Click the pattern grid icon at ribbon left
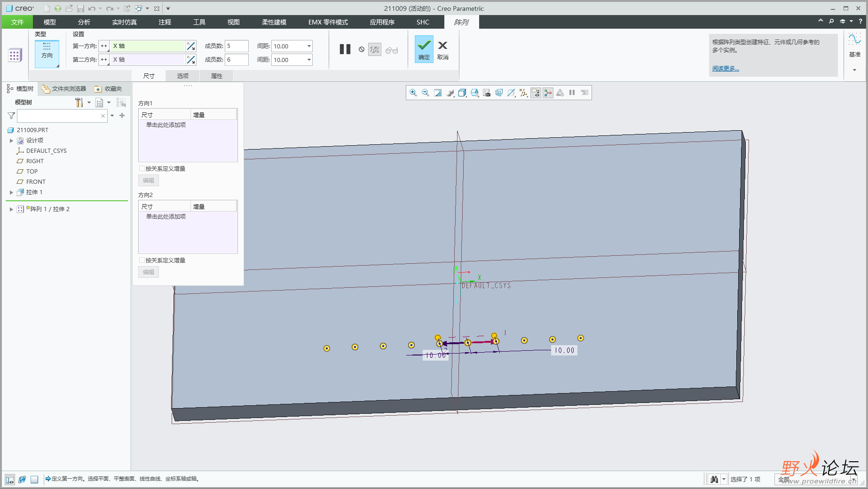Viewport: 868px width, 489px height. pos(15,55)
